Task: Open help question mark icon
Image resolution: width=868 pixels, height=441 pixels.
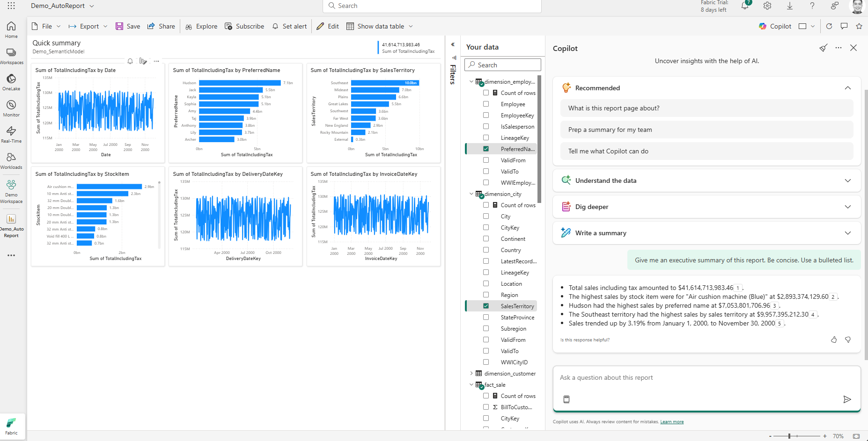Action: (x=812, y=6)
